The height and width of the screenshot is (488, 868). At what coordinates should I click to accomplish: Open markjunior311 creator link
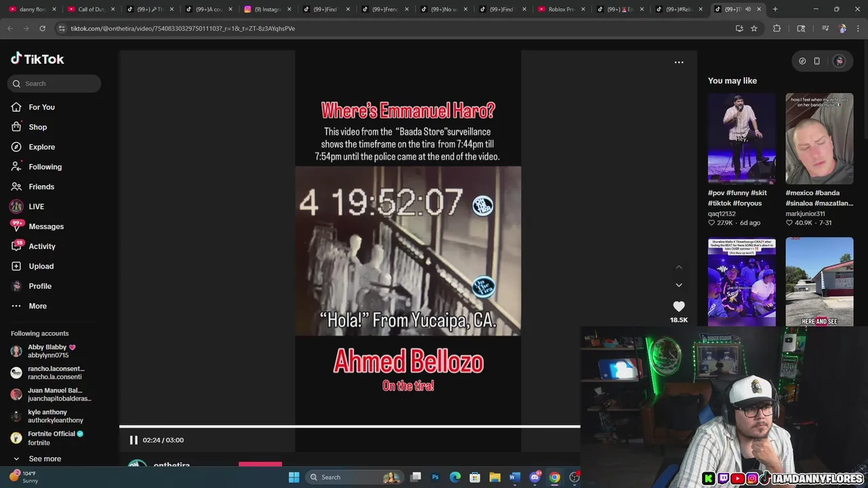[806, 213]
